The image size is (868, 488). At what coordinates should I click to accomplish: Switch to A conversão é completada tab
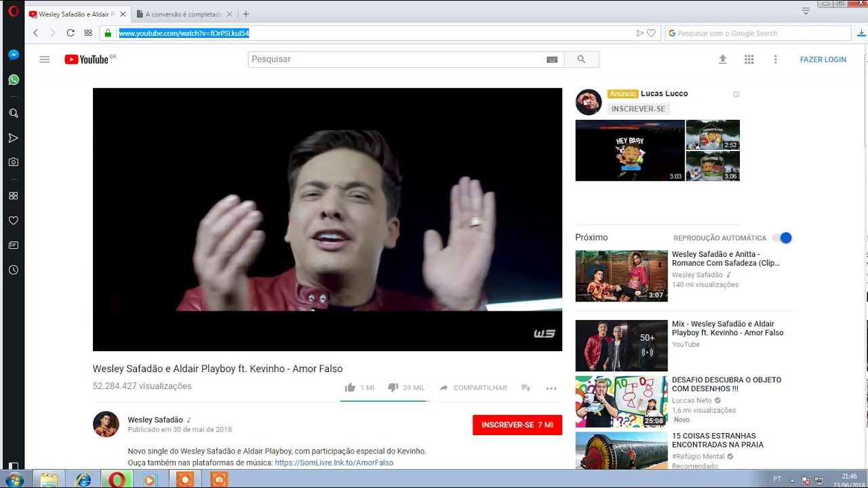click(x=183, y=14)
